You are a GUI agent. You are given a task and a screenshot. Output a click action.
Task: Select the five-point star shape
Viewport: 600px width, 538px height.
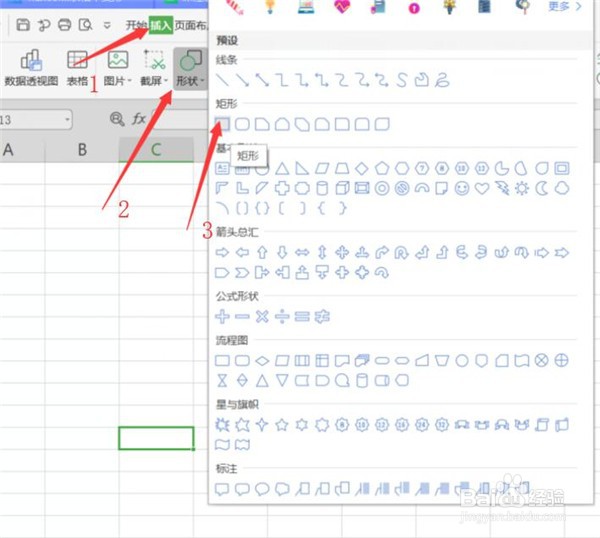[282, 424]
